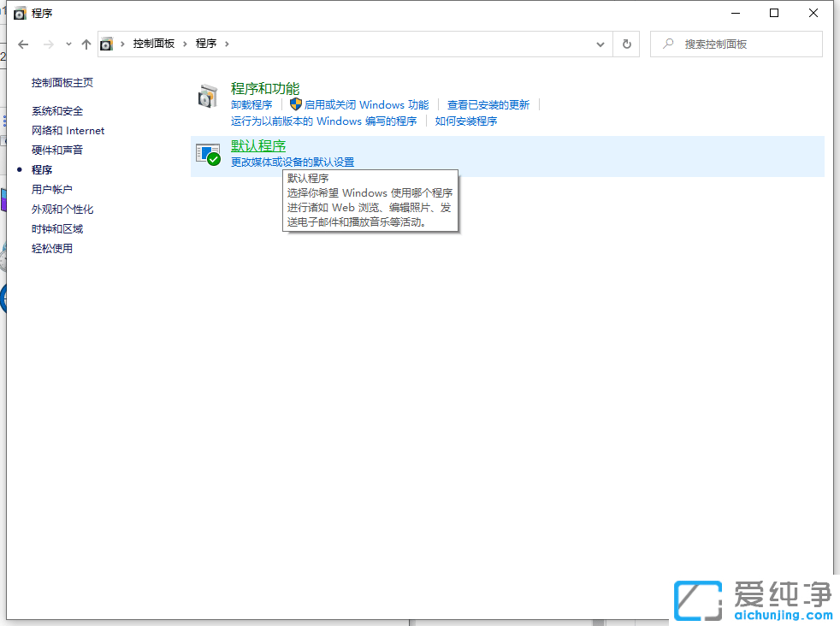Screen dimensions: 840x626
Task: Click the Control Panel icon in address bar
Action: point(107,44)
